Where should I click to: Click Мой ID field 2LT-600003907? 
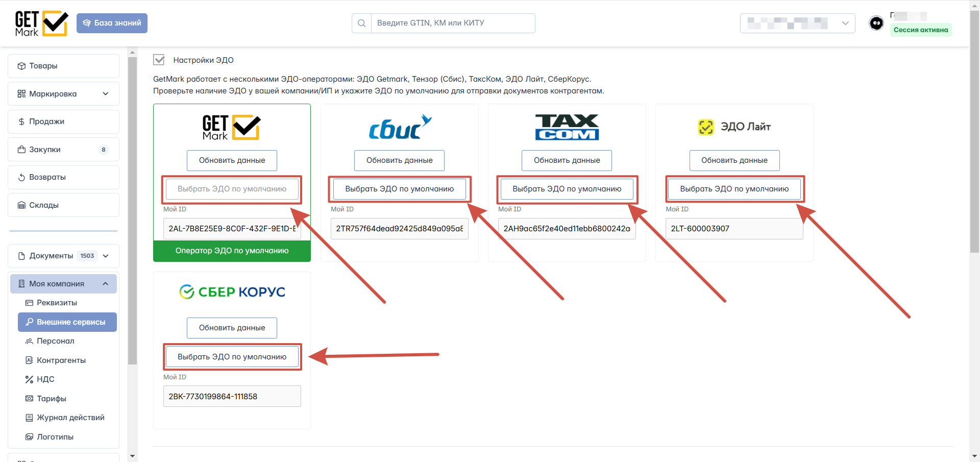point(734,229)
